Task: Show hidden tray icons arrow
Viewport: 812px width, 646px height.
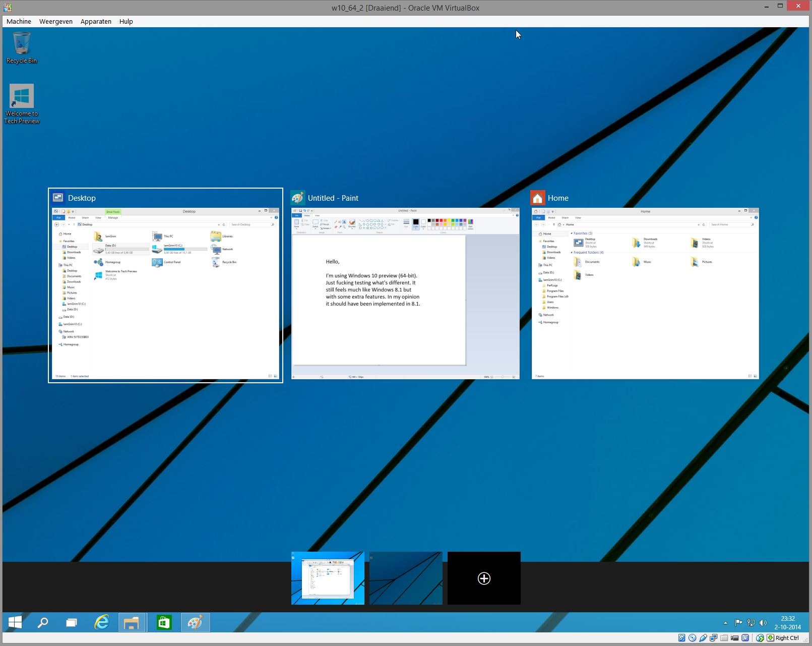Action: pos(725,623)
